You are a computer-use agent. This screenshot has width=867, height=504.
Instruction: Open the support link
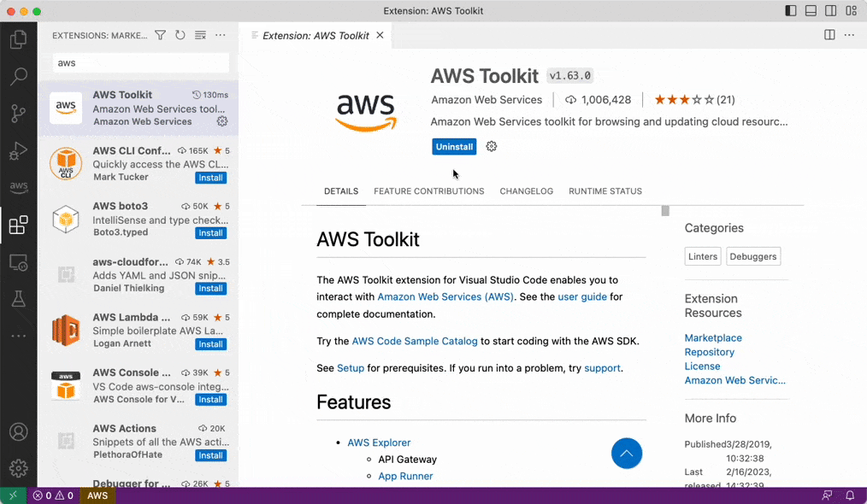click(602, 368)
